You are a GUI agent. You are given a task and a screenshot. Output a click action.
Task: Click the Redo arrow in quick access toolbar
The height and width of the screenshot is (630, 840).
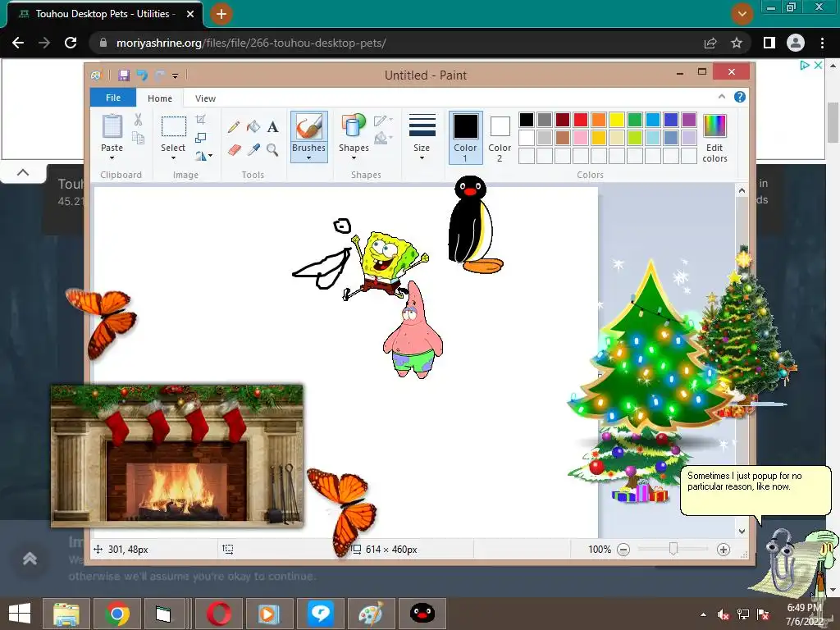[159, 75]
